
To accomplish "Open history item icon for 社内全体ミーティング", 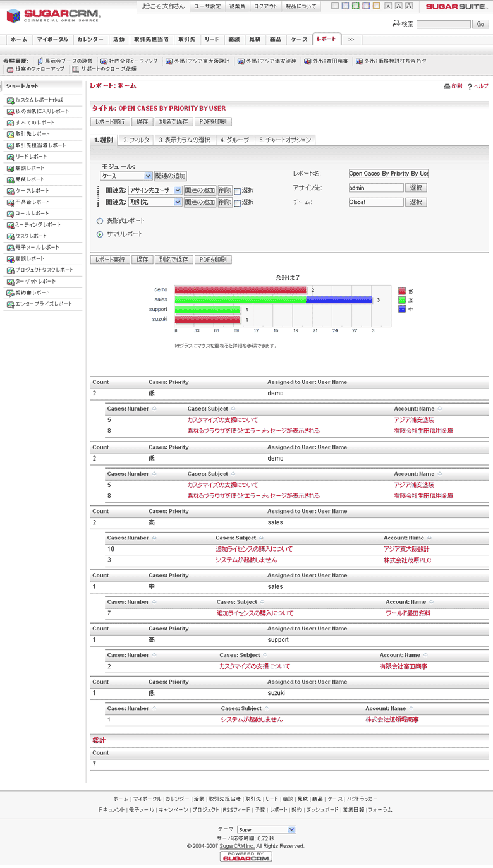I will pyautogui.click(x=104, y=61).
